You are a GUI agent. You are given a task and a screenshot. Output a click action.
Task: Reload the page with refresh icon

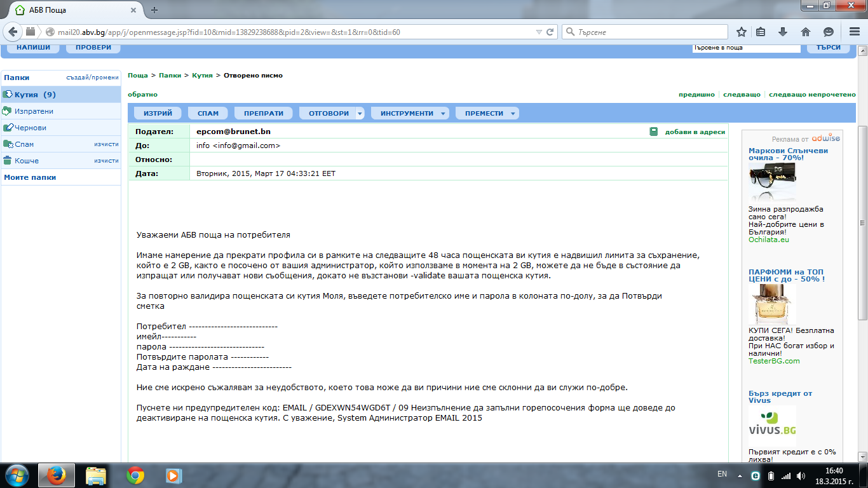click(x=550, y=32)
